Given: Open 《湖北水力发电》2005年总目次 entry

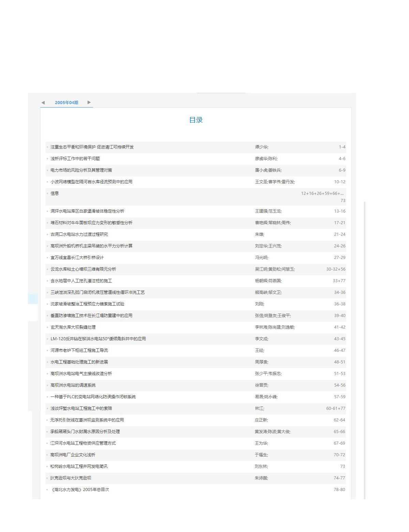Looking at the screenshot, I should pos(79,490).
